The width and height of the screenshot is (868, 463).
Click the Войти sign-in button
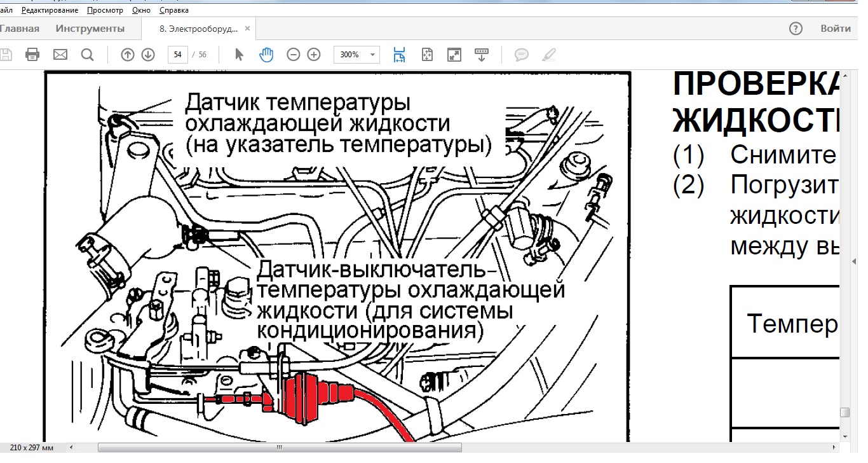(x=835, y=29)
